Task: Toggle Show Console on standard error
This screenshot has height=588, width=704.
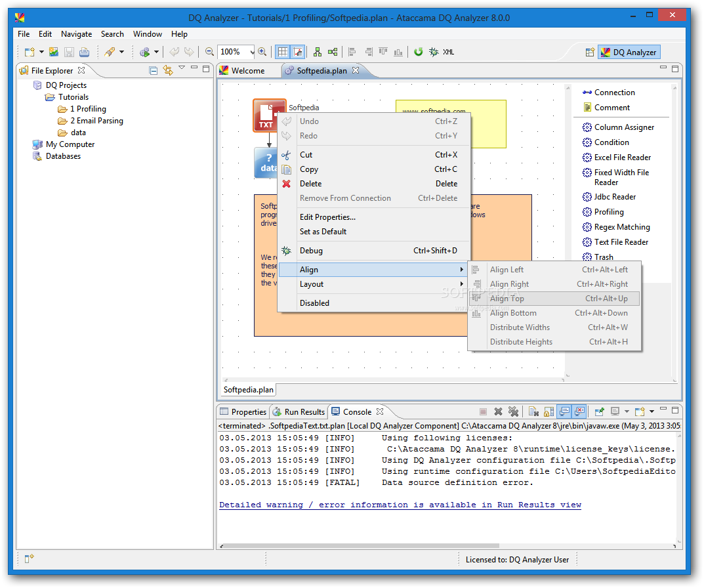Action: [x=579, y=411]
